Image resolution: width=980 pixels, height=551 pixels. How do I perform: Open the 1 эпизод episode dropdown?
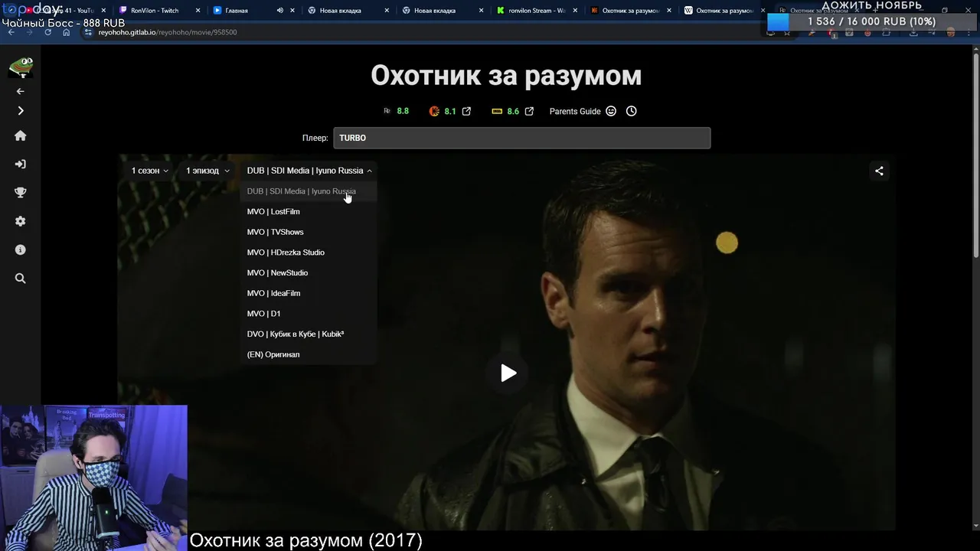[x=207, y=171]
